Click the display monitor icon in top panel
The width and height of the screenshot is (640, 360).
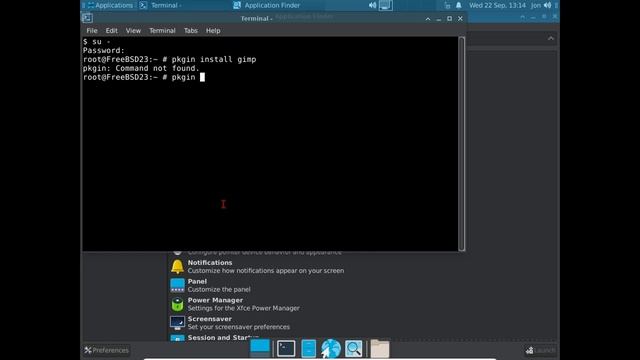pyautogui.click(x=385, y=5)
